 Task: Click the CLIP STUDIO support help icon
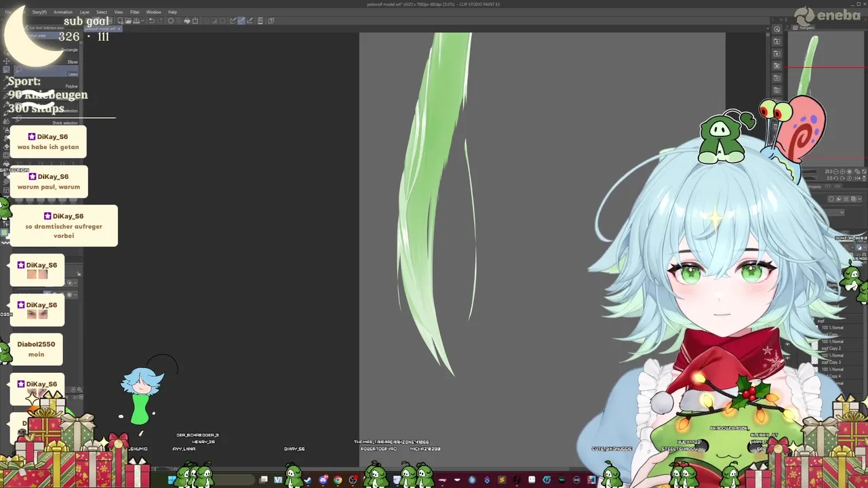coord(271,20)
